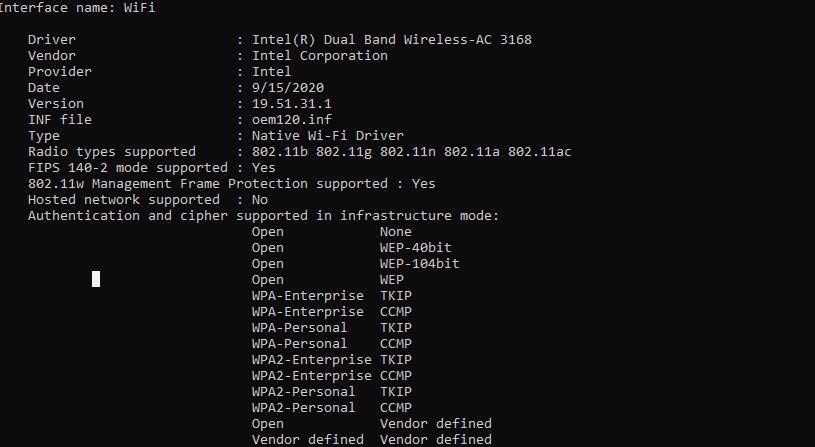The width and height of the screenshot is (815, 447).
Task: Click the 802.11ac radio type
Action: pos(540,152)
